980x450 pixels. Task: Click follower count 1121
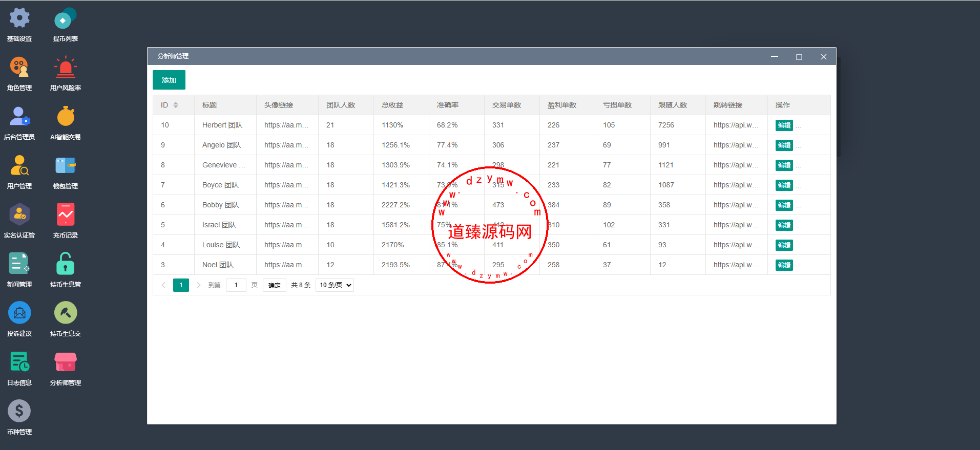[x=666, y=165]
